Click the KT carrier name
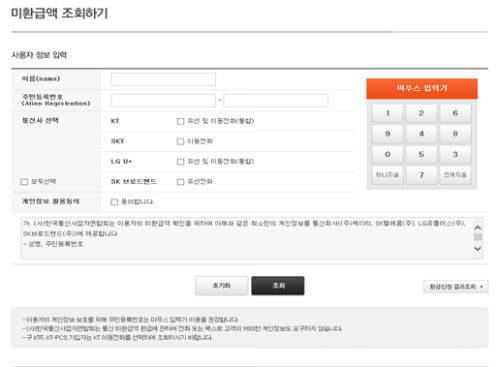 click(x=115, y=121)
